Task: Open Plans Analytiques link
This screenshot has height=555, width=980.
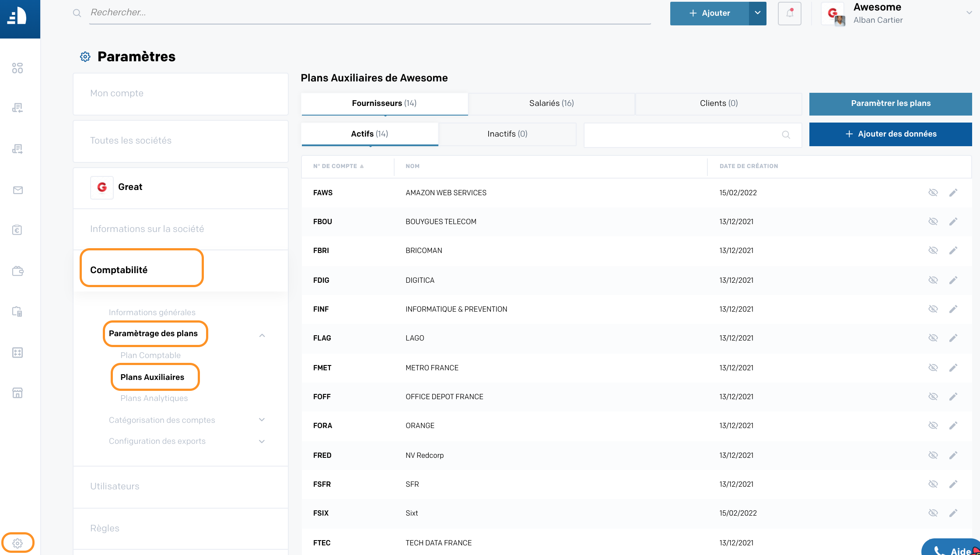Action: pyautogui.click(x=154, y=398)
